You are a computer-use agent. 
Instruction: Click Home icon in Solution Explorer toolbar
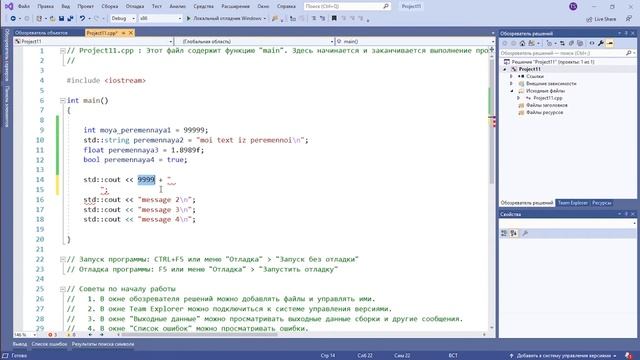point(522,43)
